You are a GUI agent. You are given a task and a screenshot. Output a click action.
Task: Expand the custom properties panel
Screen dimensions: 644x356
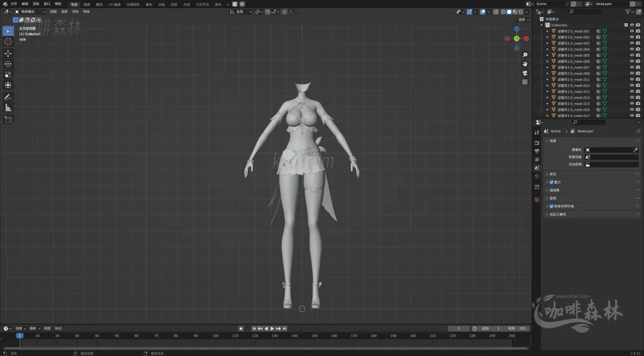547,214
